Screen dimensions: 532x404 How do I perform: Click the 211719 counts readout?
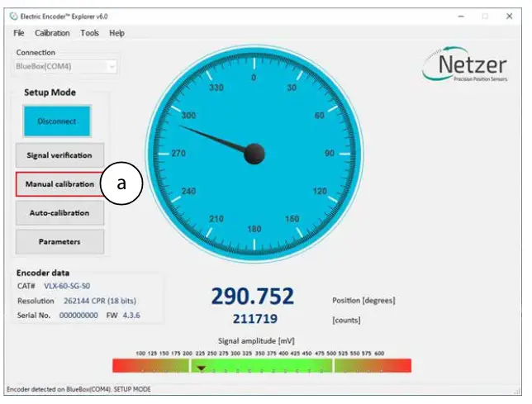tap(254, 319)
